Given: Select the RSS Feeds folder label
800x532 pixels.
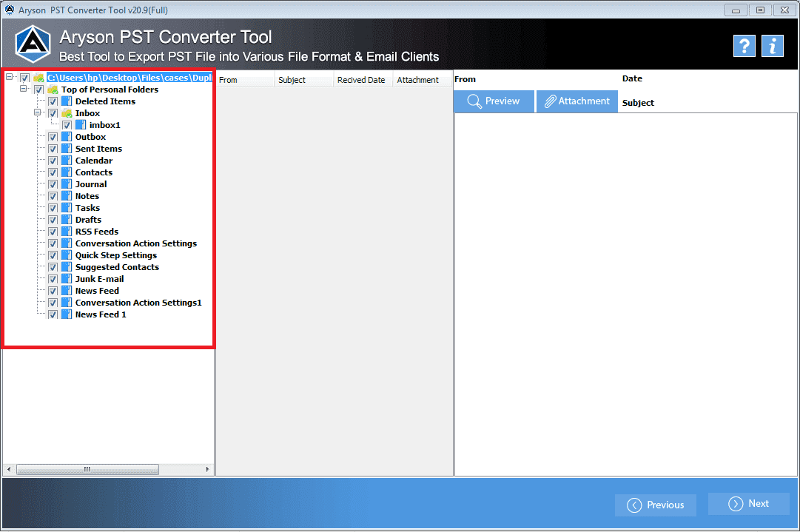Looking at the screenshot, I should click(x=97, y=232).
